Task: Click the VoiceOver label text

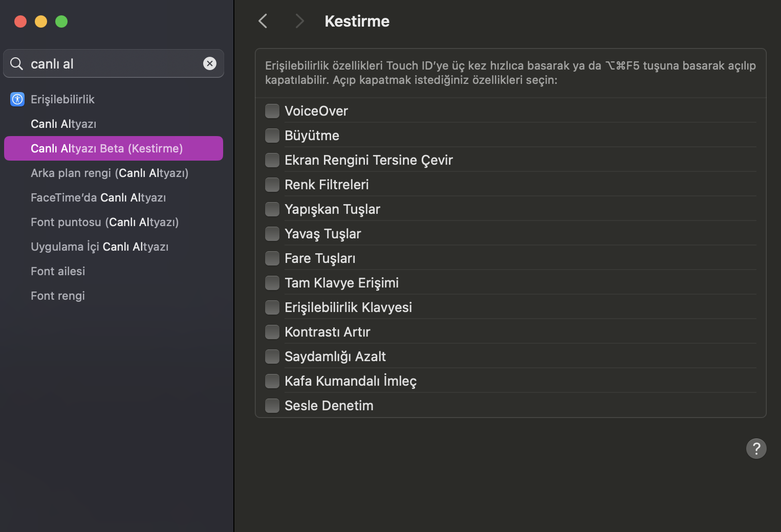Action: coord(316,111)
